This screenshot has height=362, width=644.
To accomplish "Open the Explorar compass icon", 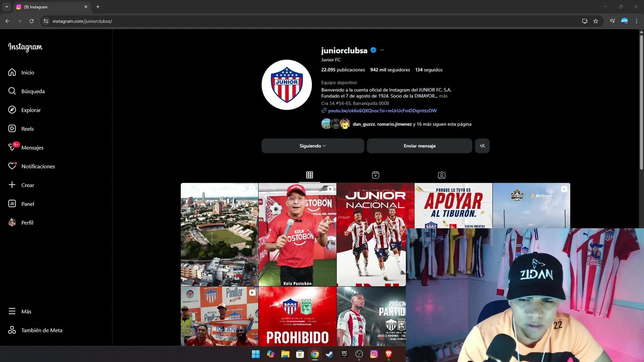I will [x=12, y=110].
